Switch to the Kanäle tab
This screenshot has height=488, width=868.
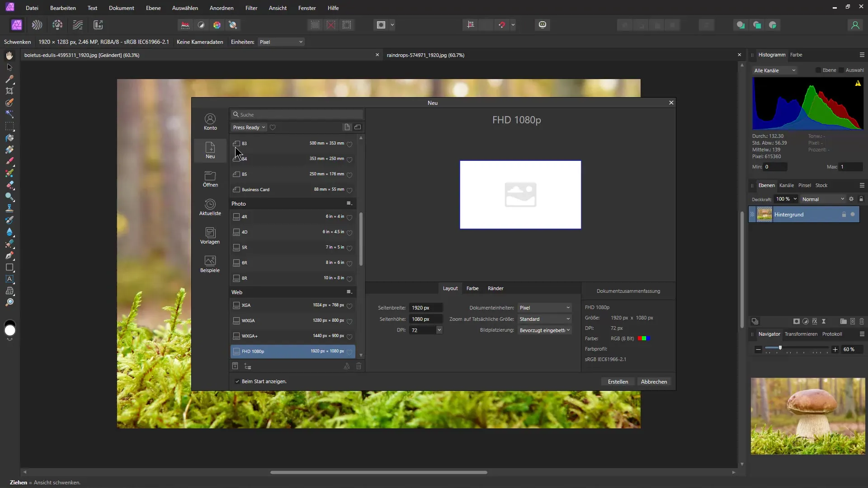(787, 185)
